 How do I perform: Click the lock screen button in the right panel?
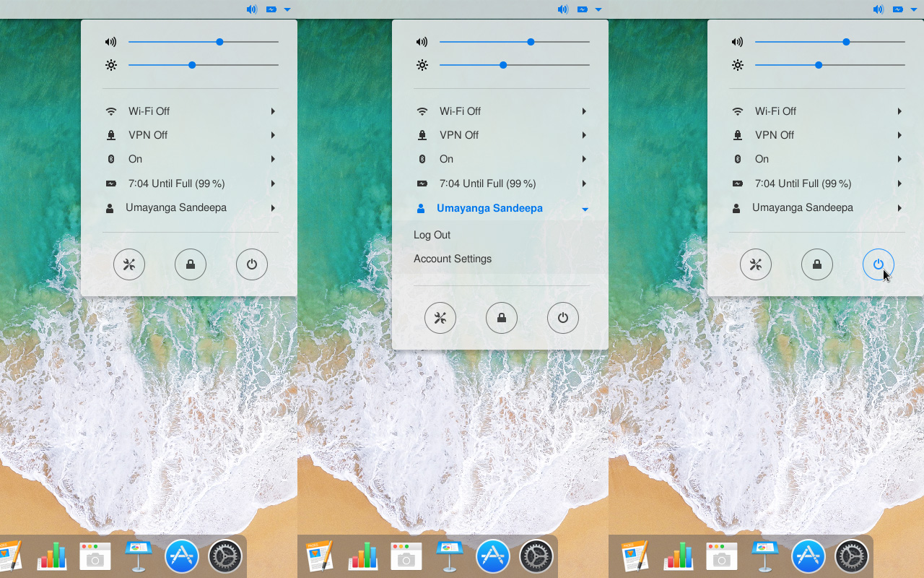[817, 264]
